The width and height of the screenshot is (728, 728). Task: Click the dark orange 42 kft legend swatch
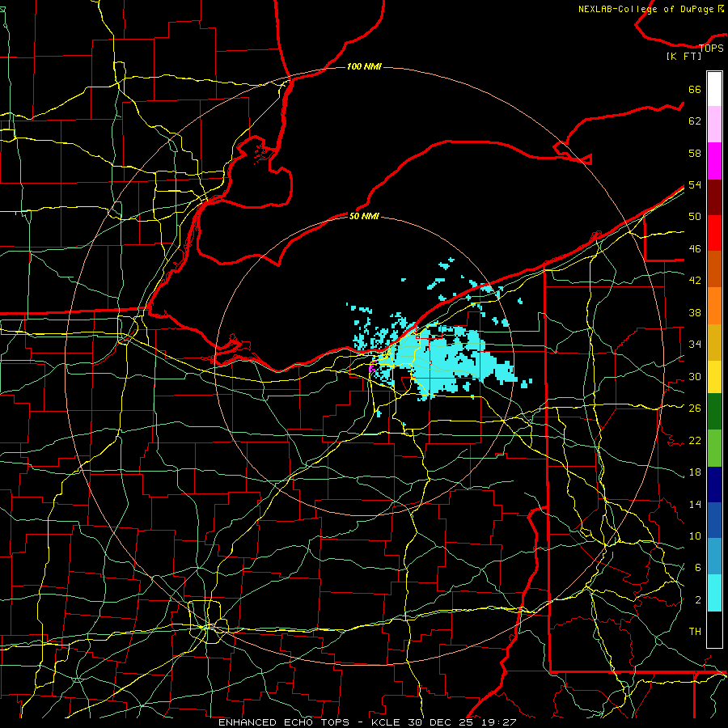coord(714,269)
